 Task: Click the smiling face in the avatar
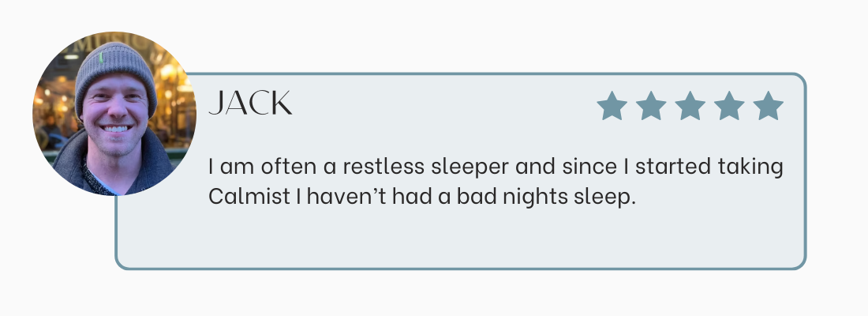[115, 111]
